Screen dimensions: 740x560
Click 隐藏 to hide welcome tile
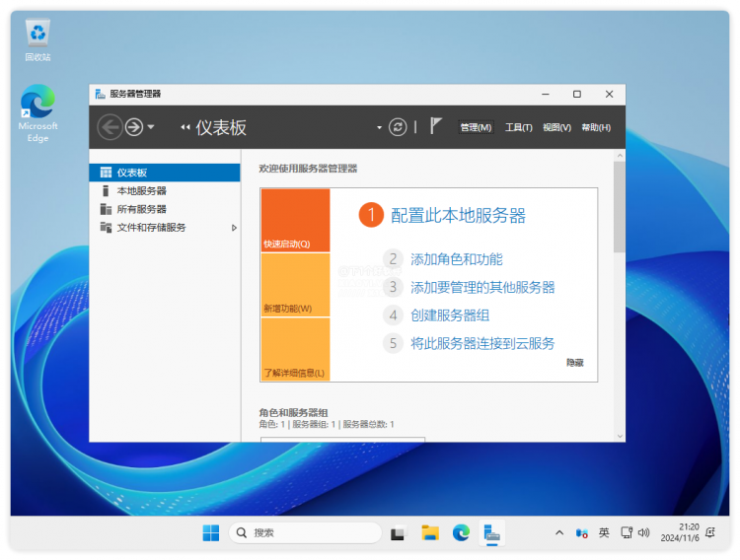(575, 363)
